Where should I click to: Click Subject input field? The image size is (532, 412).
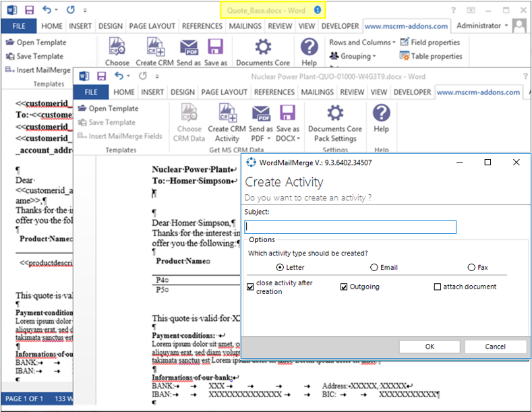coord(350,227)
